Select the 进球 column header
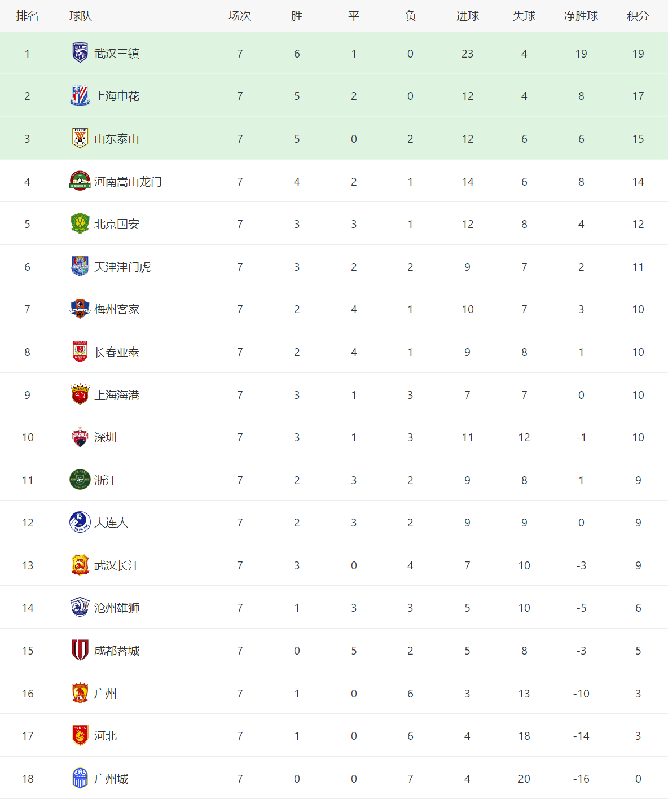The height and width of the screenshot is (812, 668). click(468, 16)
